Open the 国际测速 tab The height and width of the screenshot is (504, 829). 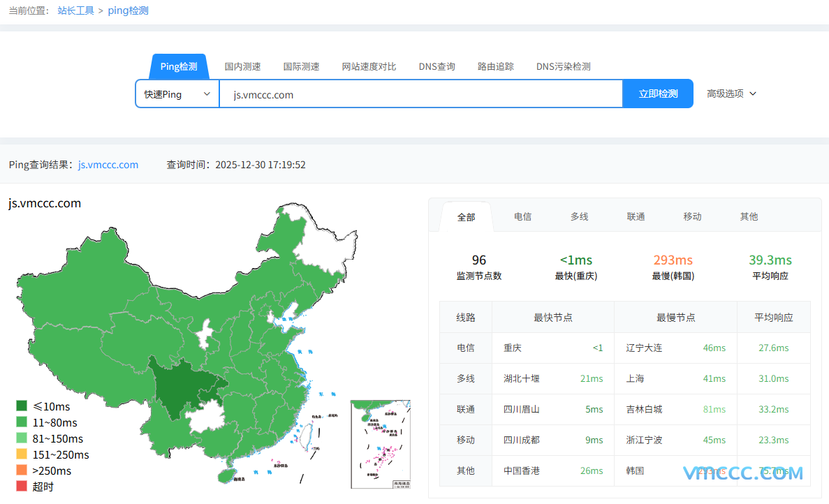(301, 66)
